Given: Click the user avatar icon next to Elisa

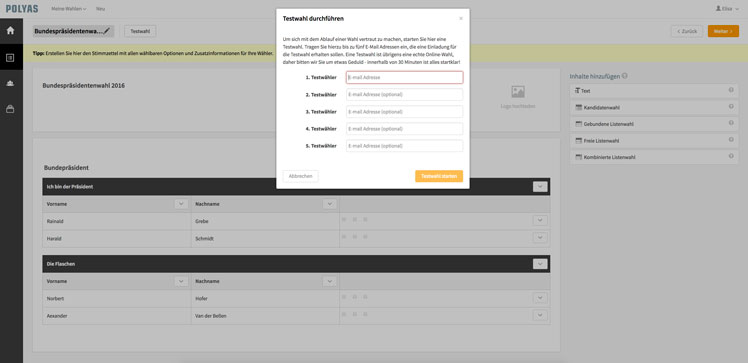Looking at the screenshot, I should tap(718, 9).
